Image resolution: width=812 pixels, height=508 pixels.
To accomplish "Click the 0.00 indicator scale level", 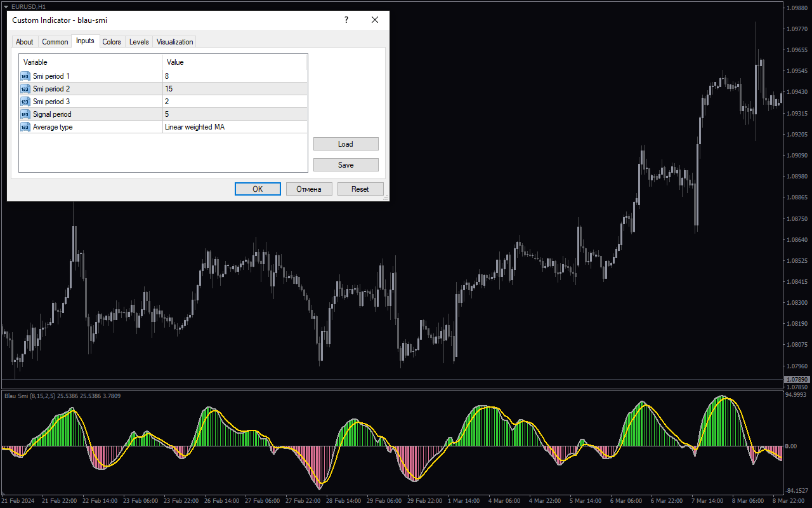I will coord(790,446).
